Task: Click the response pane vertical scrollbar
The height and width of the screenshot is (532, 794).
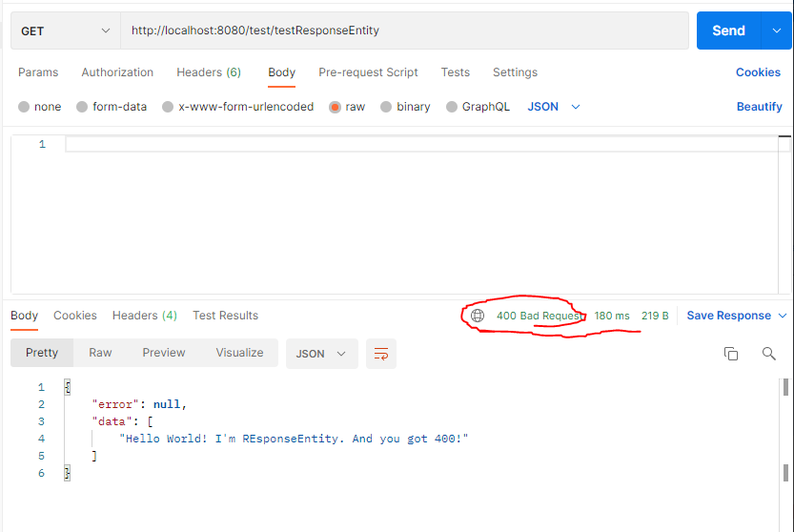Action: (x=785, y=431)
